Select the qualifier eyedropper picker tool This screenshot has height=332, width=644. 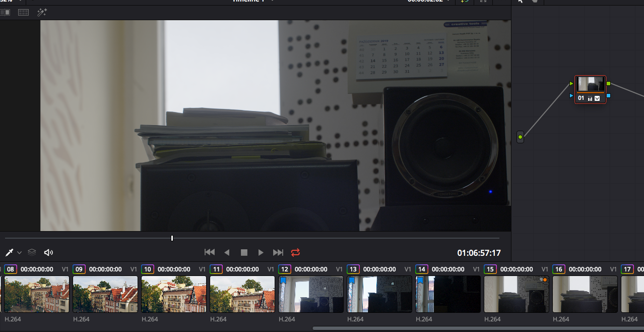point(9,252)
